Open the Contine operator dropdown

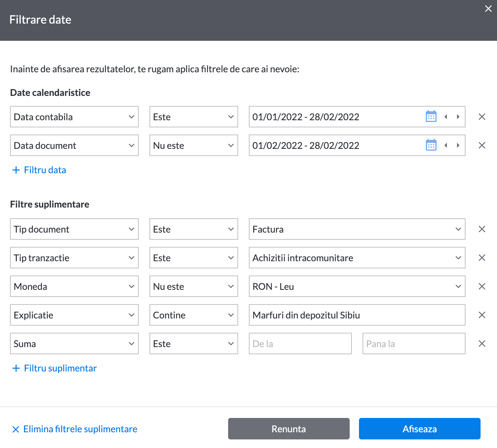(x=194, y=315)
